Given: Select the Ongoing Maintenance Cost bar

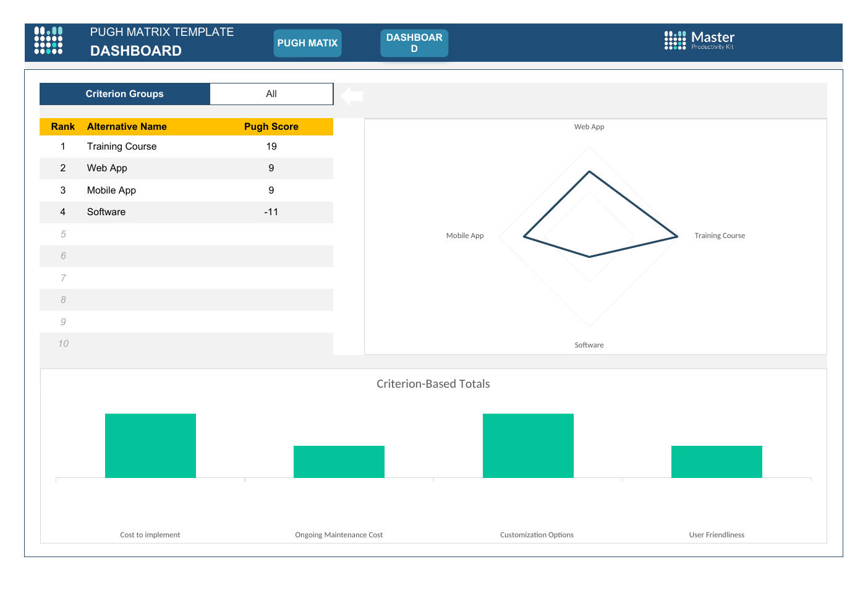Looking at the screenshot, I should click(x=339, y=462).
